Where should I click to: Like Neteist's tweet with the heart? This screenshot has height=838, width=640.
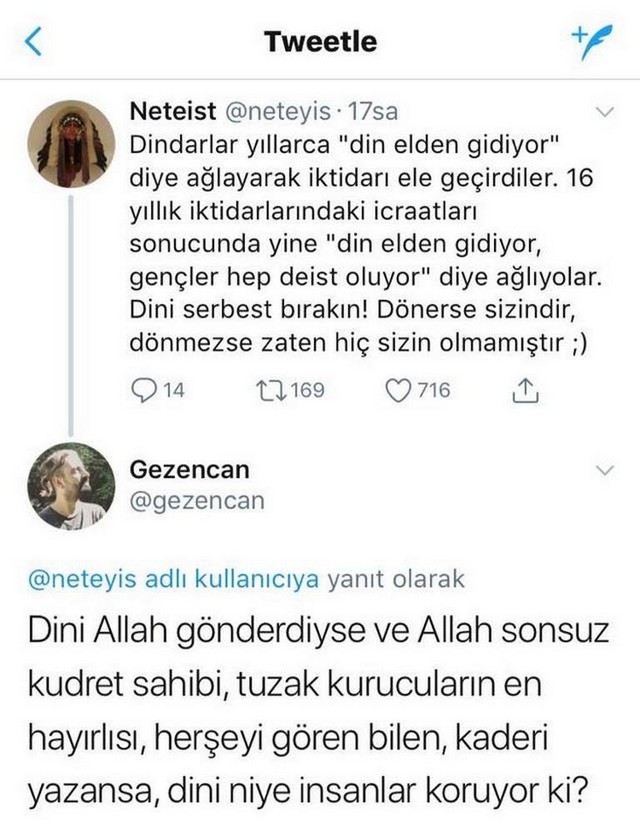[x=397, y=391]
